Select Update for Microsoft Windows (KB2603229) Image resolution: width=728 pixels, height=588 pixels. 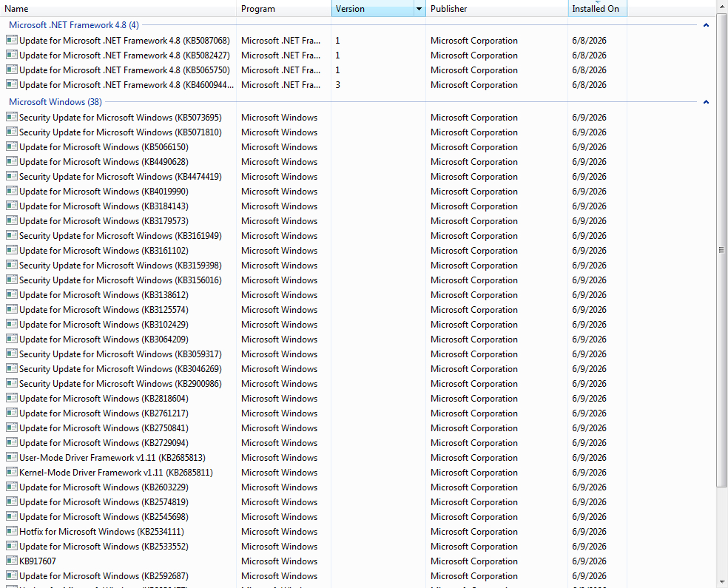pyautogui.click(x=104, y=487)
